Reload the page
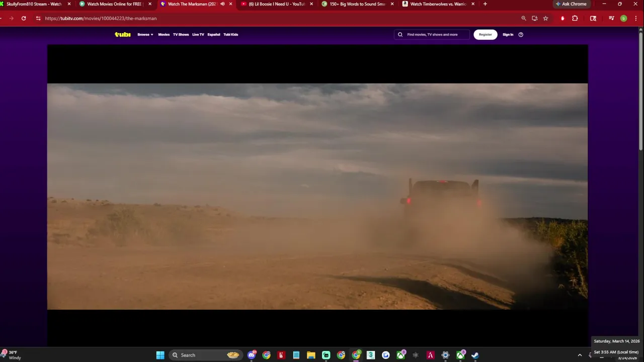This screenshot has width=644, height=362. (24, 18)
